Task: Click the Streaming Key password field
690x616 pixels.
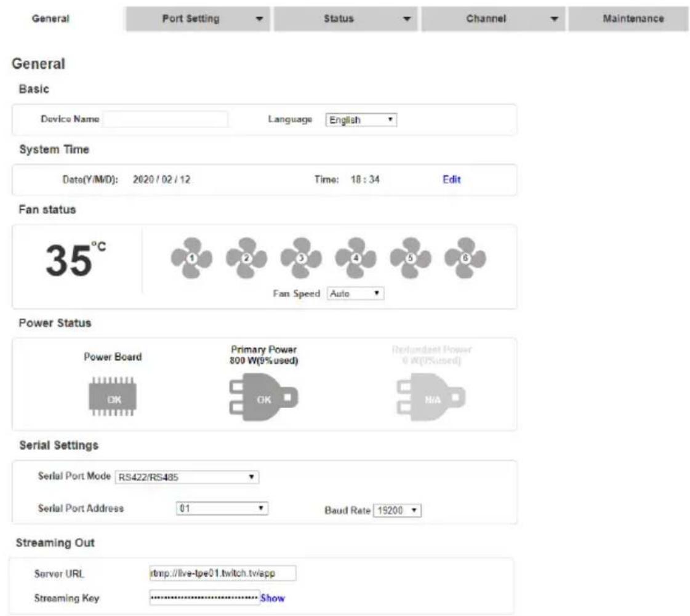Action: [204, 598]
